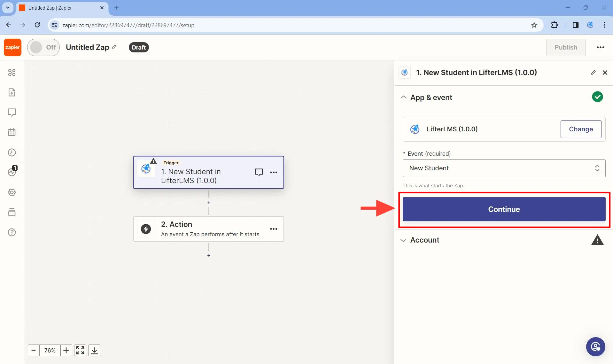Click the LifterLMS rocket icon on trigger card
This screenshot has height=364, width=613.
coord(146,168)
